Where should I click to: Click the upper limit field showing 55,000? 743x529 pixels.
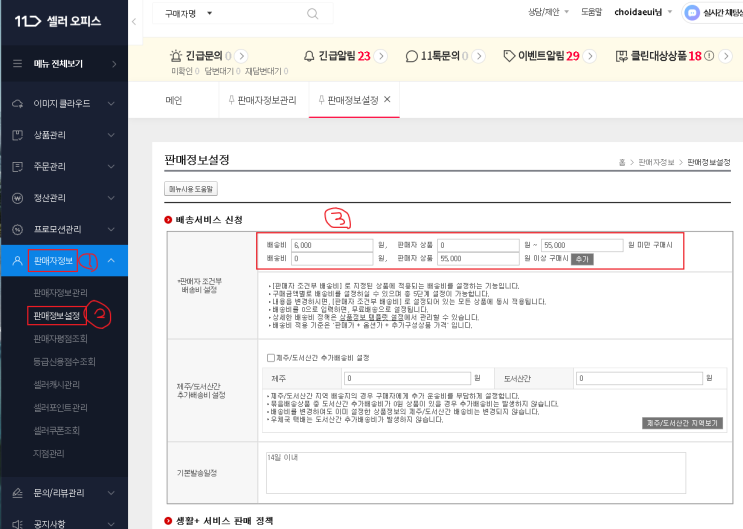pyautogui.click(x=582, y=245)
